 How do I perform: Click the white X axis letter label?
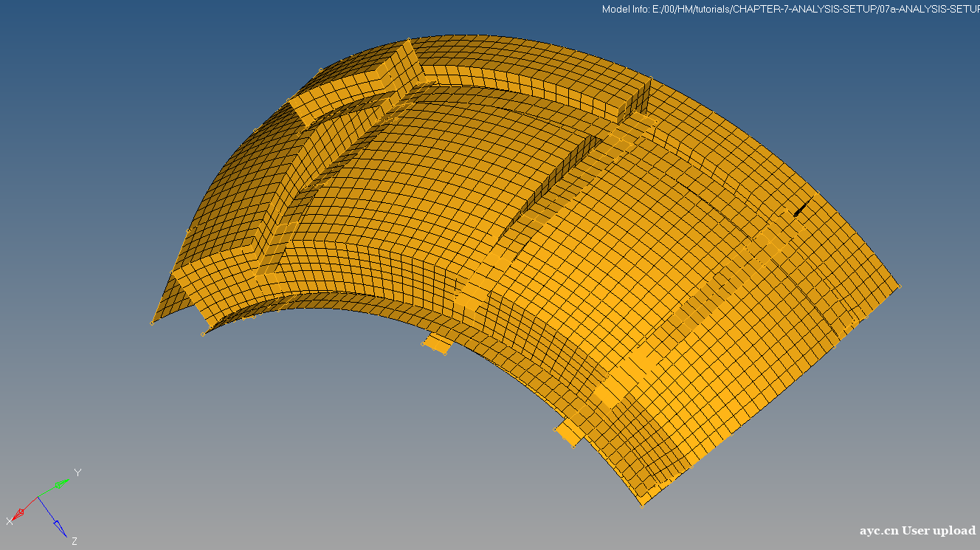pyautogui.click(x=10, y=521)
